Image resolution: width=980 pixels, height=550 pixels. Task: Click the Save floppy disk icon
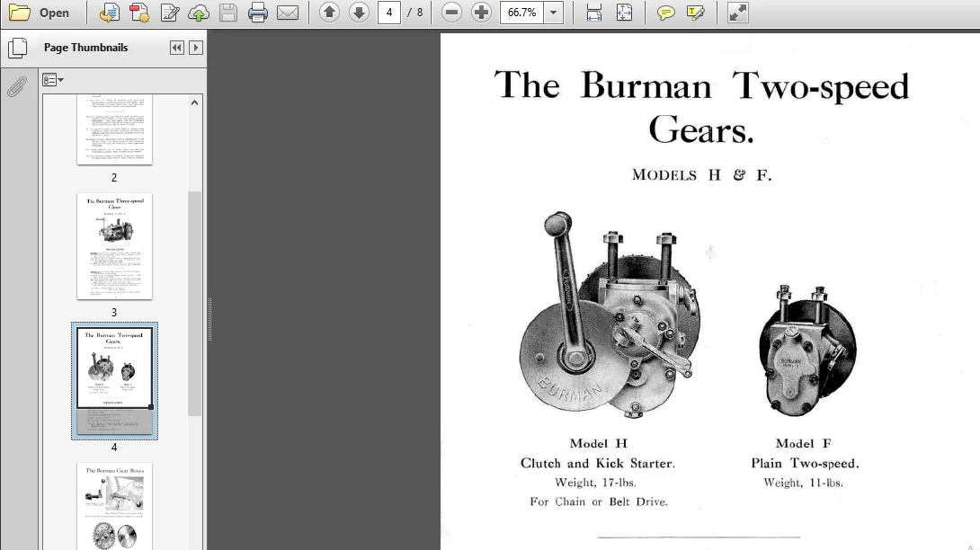click(x=228, y=13)
